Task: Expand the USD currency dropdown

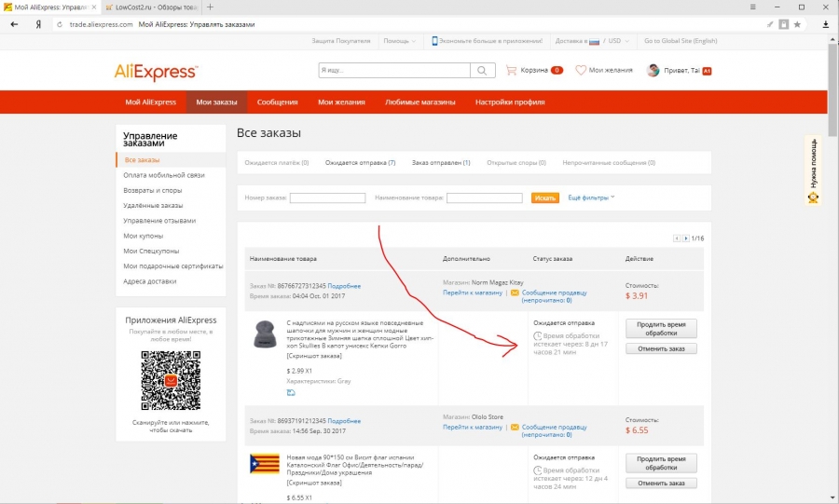Action: coord(619,41)
